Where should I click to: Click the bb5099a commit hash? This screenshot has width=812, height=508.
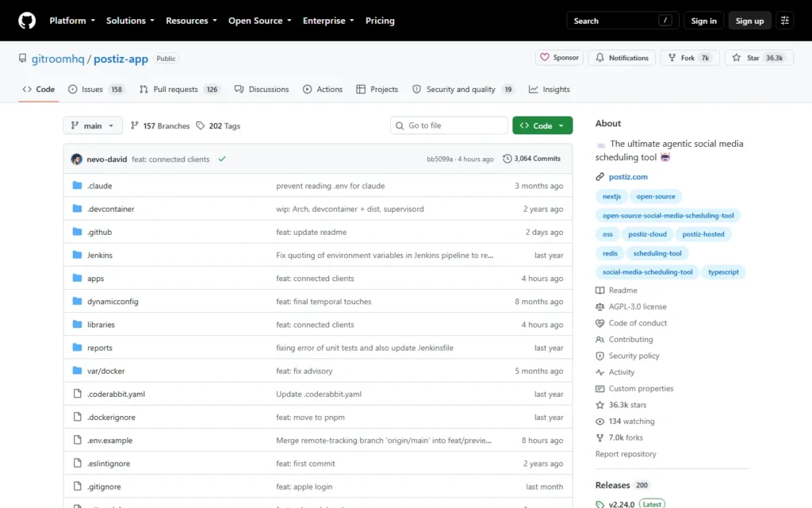tap(439, 159)
